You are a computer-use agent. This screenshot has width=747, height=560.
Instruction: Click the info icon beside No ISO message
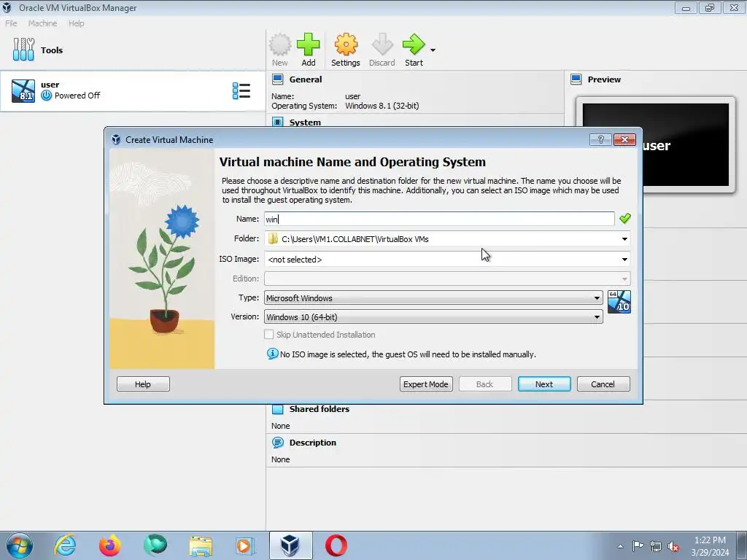pos(273,354)
